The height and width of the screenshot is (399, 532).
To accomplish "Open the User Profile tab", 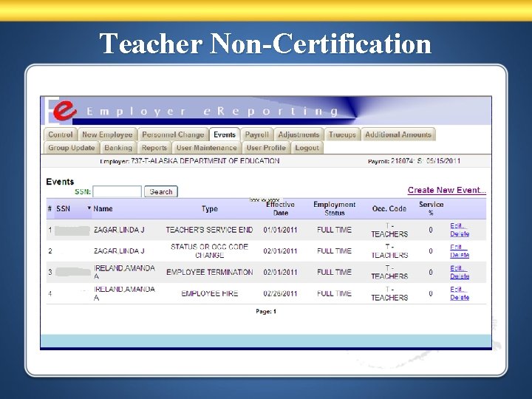I will coord(266,148).
